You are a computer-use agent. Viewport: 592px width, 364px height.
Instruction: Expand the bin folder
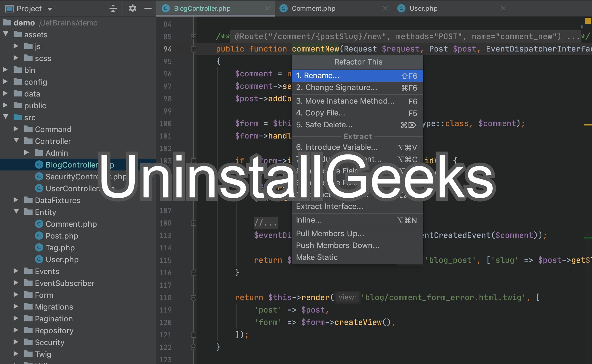pos(5,70)
